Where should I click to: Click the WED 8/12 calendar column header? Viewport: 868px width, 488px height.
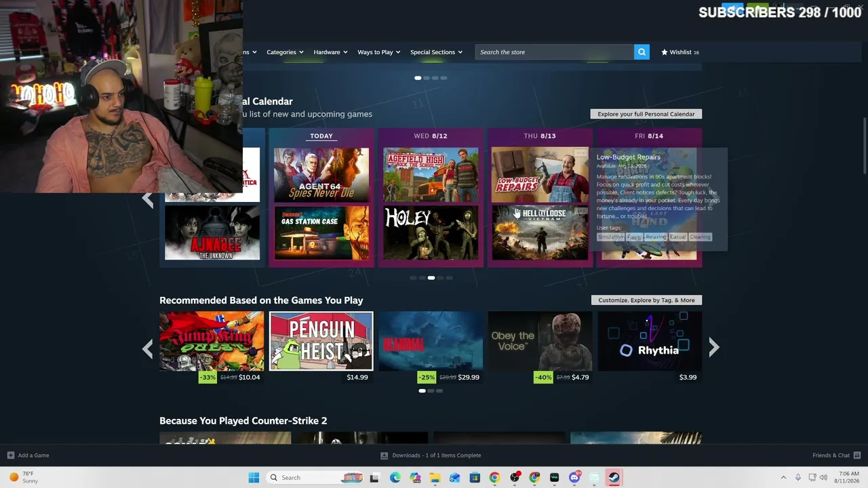pyautogui.click(x=431, y=136)
